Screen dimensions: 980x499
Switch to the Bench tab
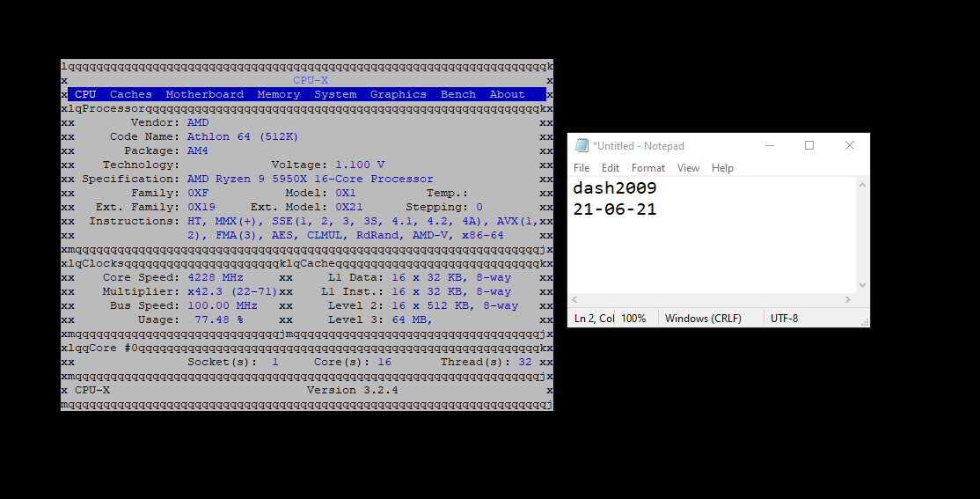(x=458, y=94)
